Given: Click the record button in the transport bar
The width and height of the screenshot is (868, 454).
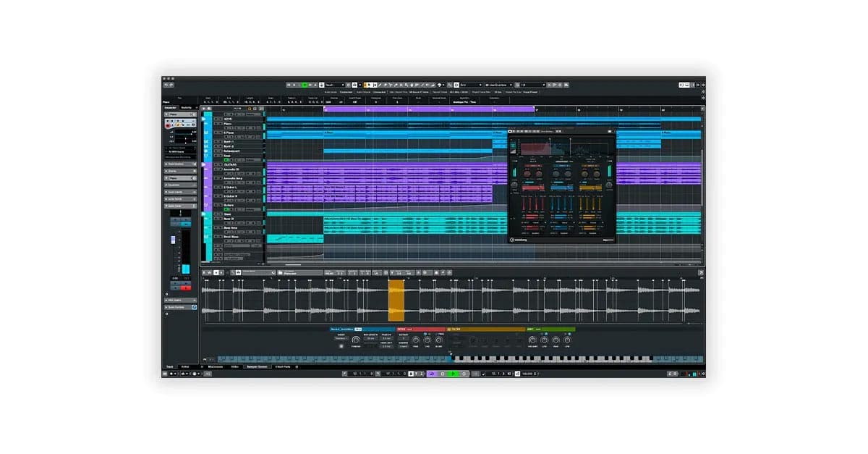Looking at the screenshot, I should [x=464, y=374].
